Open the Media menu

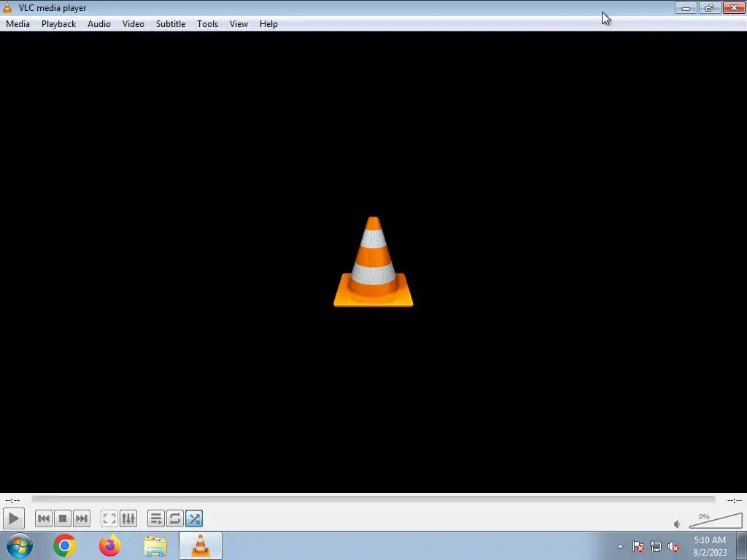[18, 24]
